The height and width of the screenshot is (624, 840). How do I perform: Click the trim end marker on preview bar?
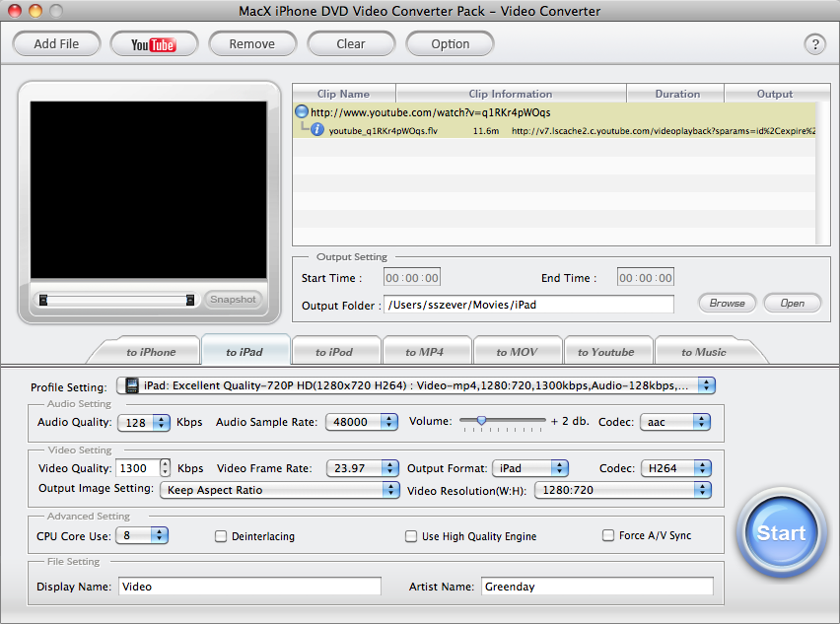189,300
